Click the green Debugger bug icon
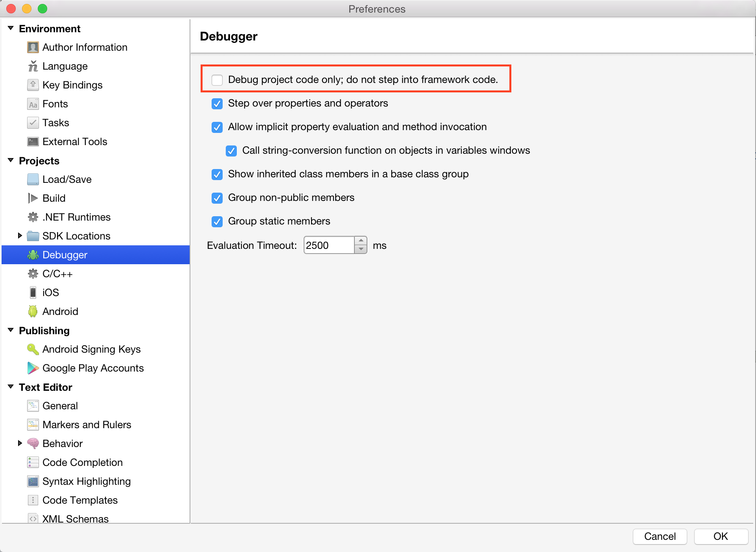 tap(33, 255)
